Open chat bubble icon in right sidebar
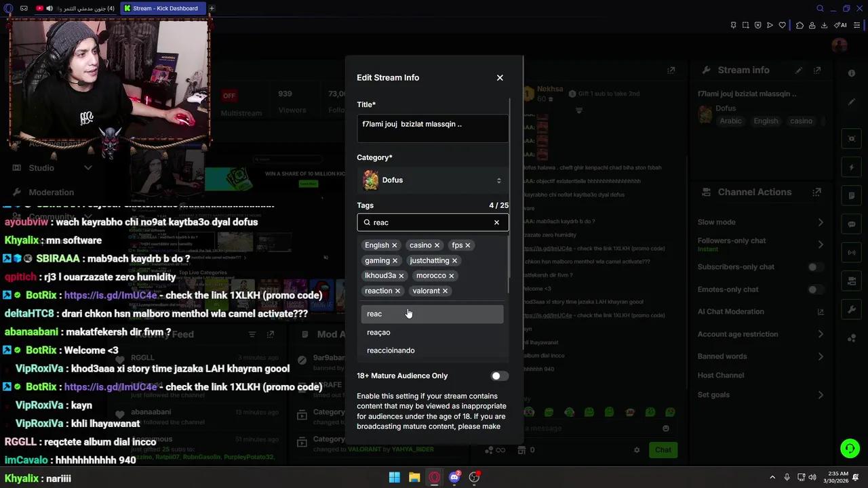Viewport: 868px width, 488px height. point(852,224)
